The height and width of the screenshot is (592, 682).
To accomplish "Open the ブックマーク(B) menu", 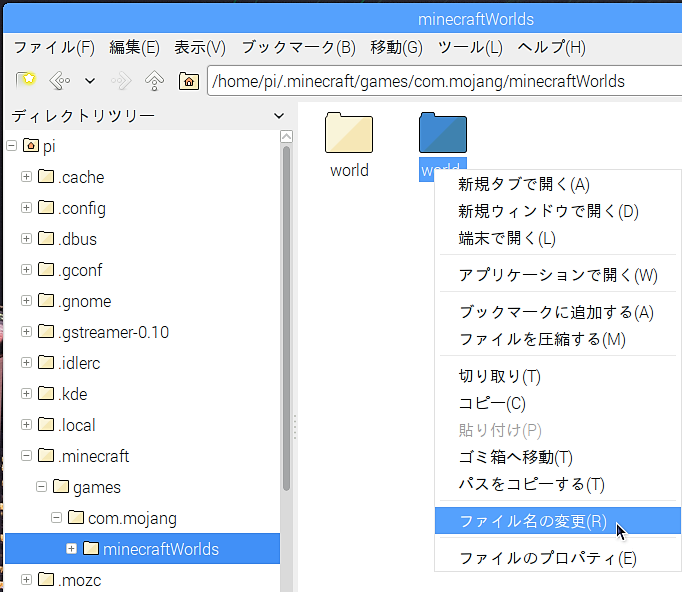I will pyautogui.click(x=298, y=47).
